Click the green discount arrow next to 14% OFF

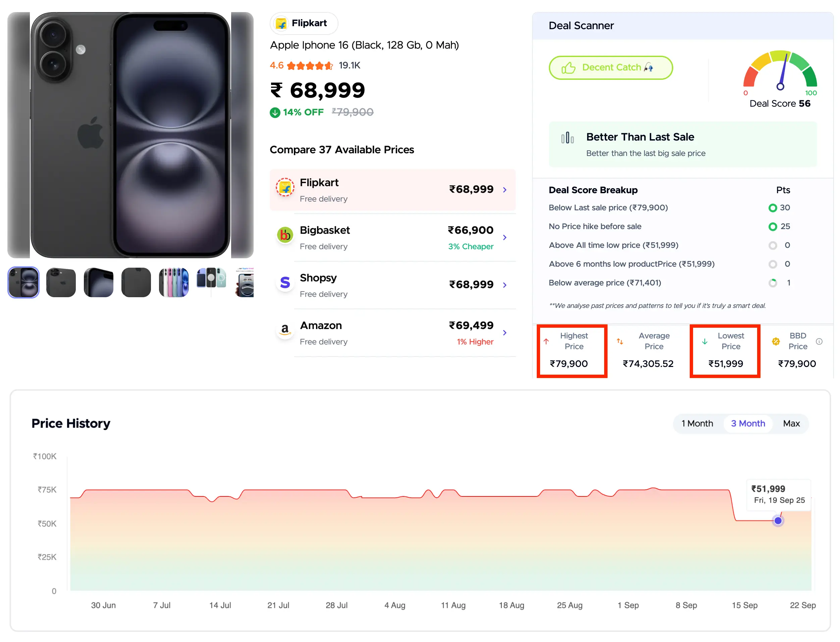pos(275,112)
